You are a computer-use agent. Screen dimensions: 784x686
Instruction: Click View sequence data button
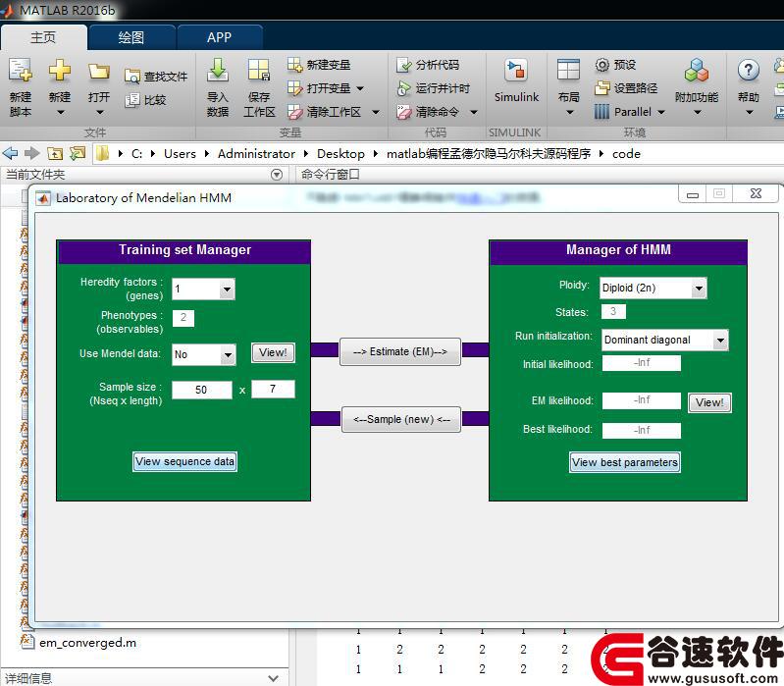(184, 461)
